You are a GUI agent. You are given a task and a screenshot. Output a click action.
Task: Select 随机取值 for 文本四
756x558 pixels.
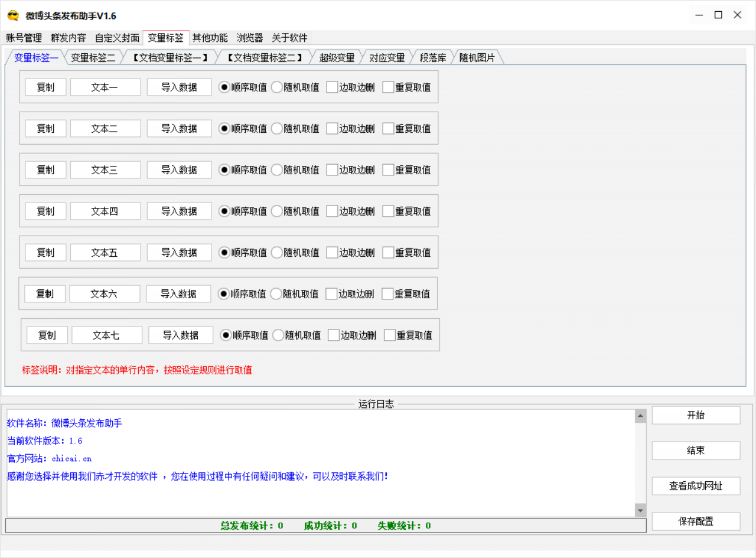pos(295,211)
